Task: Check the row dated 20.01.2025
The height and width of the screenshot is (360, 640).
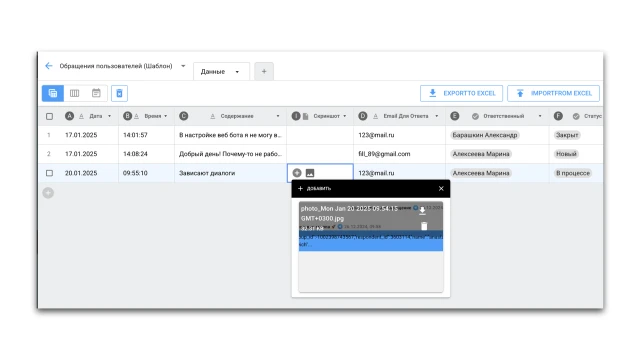Action: click(x=49, y=173)
